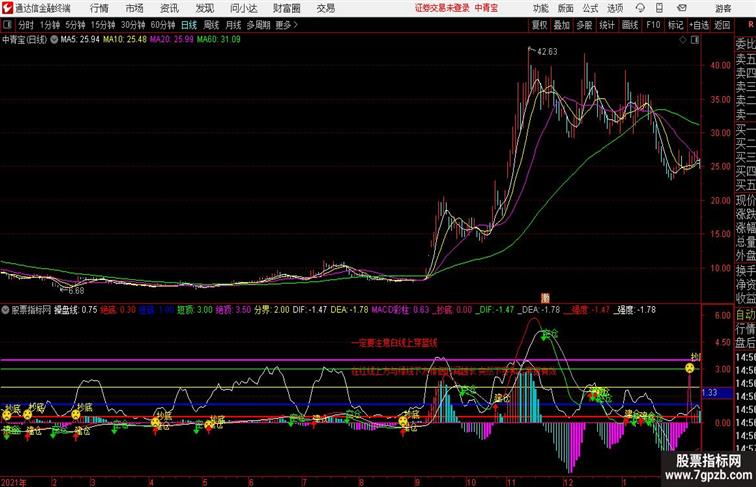
Task: Switch to 分时 time-share chart tab
Action: click(26, 25)
